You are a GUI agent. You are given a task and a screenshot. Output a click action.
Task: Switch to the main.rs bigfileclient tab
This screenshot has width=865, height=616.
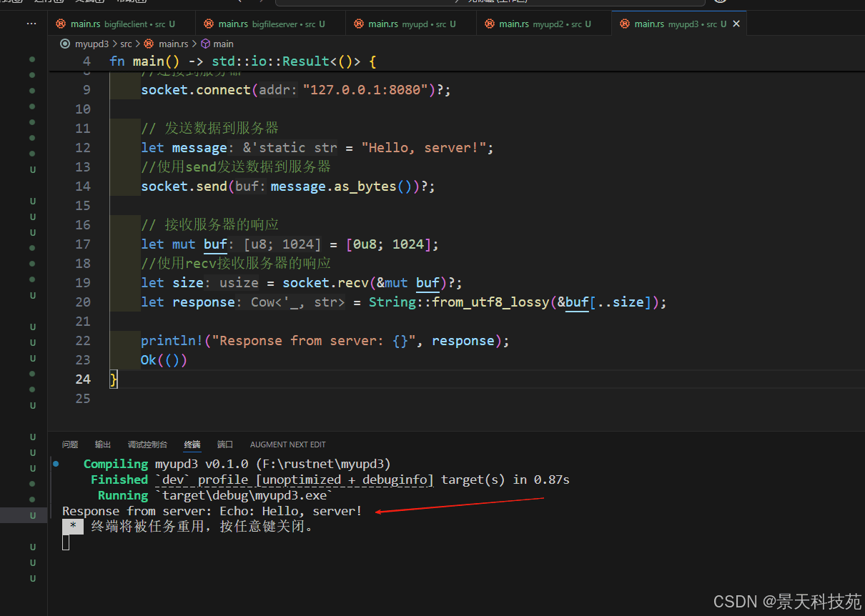tap(122, 24)
